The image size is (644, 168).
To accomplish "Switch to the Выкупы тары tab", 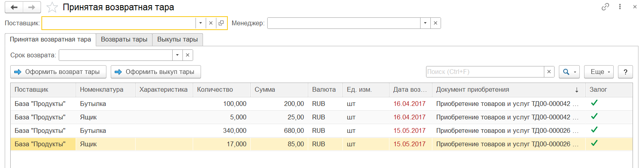I will tap(177, 40).
